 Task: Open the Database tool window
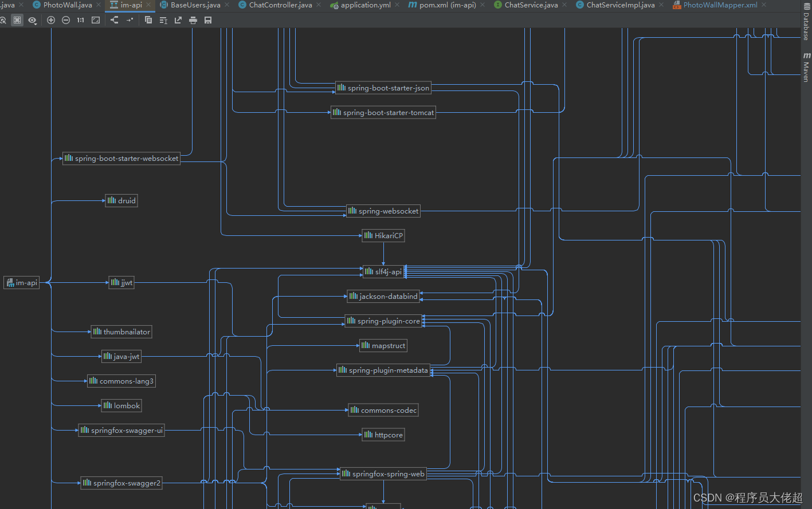806,22
